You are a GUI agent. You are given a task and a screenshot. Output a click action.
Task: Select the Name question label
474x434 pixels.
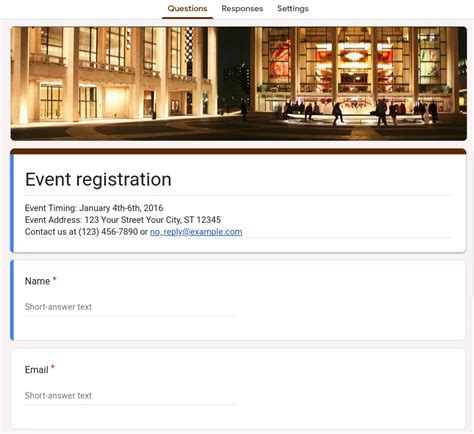tap(37, 281)
